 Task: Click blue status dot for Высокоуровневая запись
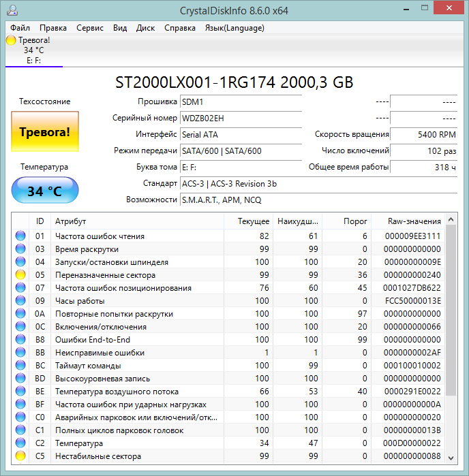20,378
